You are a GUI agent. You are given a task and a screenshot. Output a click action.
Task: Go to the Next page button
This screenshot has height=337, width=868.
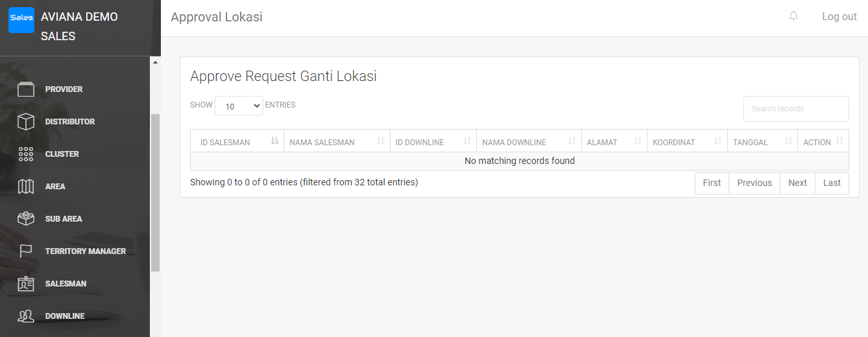tap(797, 183)
